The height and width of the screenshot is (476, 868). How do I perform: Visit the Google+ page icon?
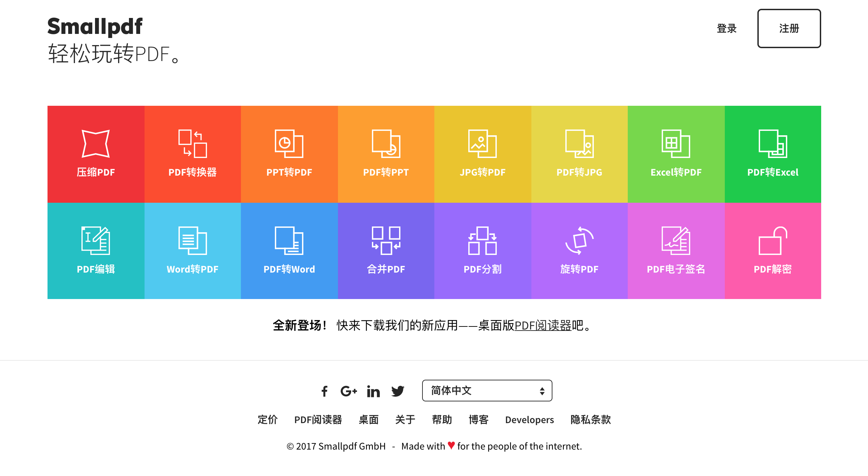click(349, 391)
